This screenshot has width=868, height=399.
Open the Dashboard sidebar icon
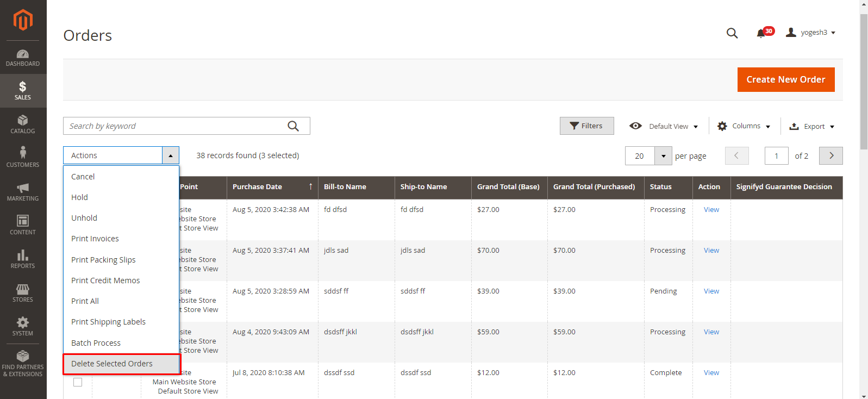click(x=23, y=58)
